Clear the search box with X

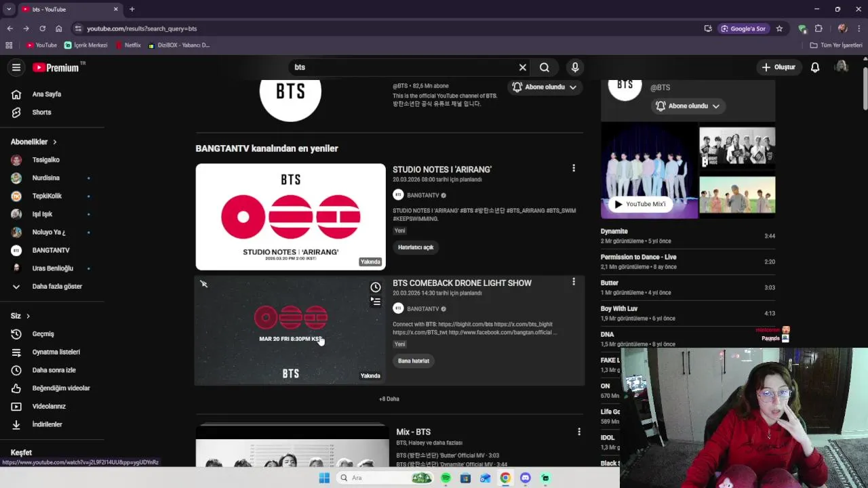[522, 67]
